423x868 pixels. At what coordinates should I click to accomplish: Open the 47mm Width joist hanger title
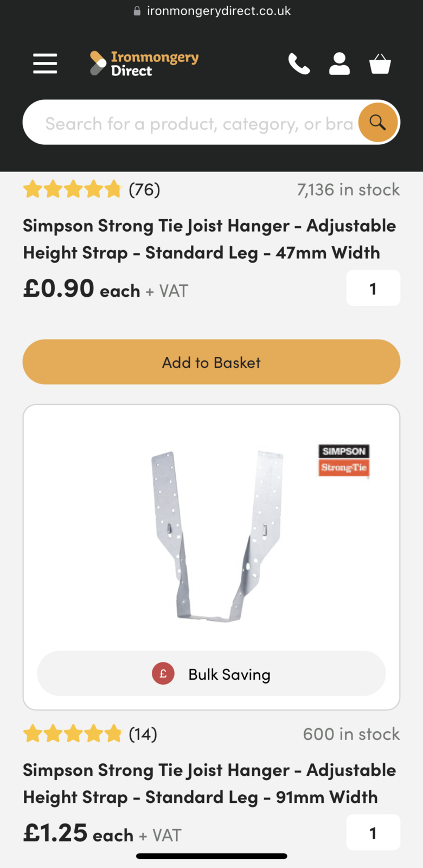point(209,239)
